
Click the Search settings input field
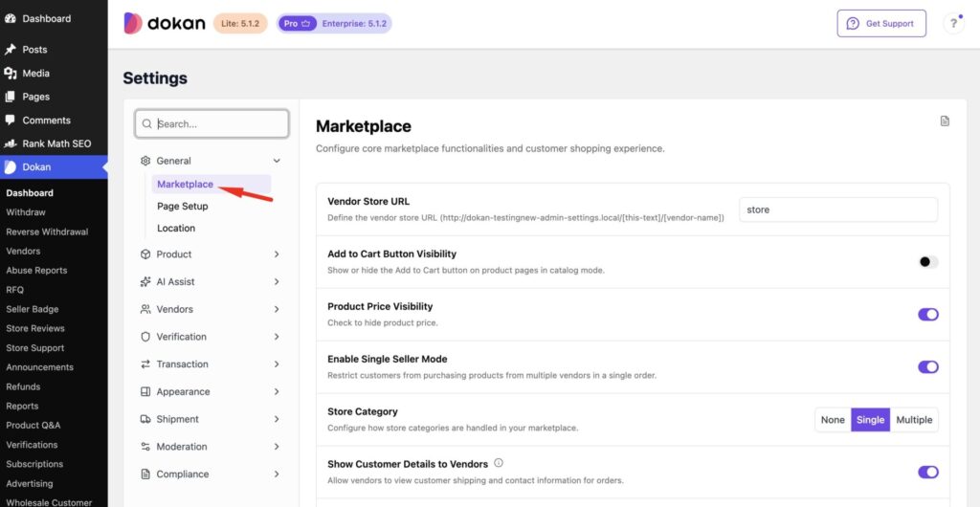click(x=212, y=123)
